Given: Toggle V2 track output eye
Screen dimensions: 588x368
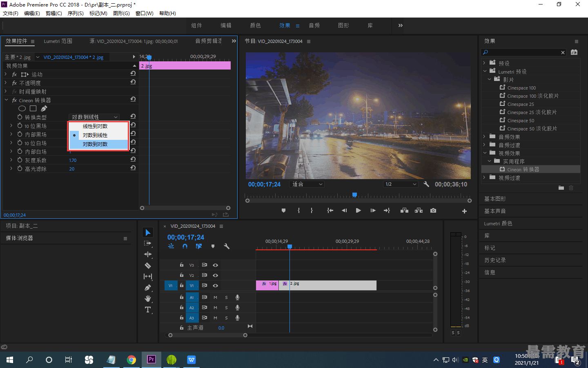Looking at the screenshot, I should coord(215,275).
